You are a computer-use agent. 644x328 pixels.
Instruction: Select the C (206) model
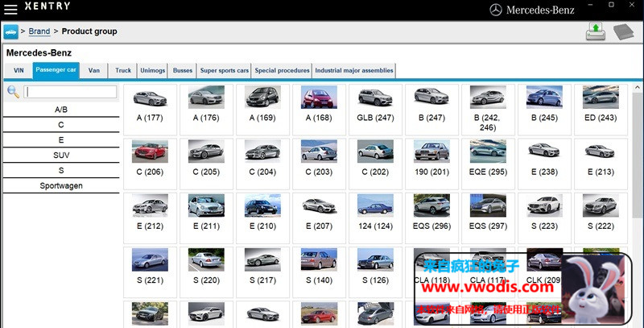(x=150, y=164)
